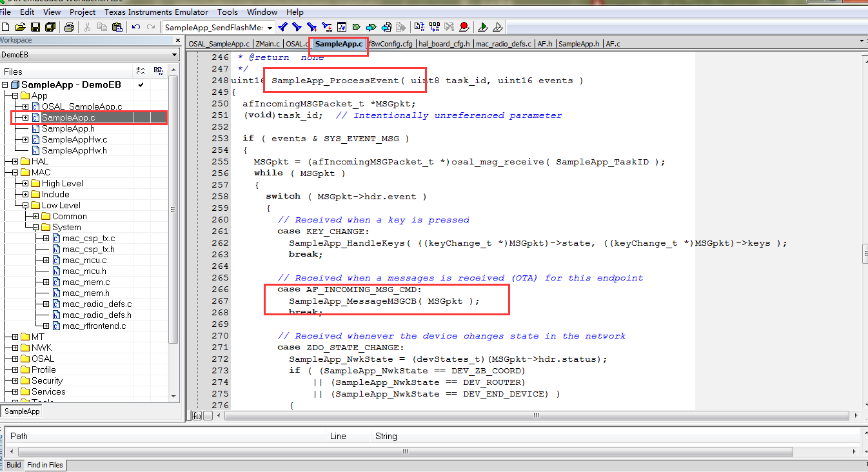868x472 pixels.
Task: Jump to next bookmark icon
Action: click(371, 27)
